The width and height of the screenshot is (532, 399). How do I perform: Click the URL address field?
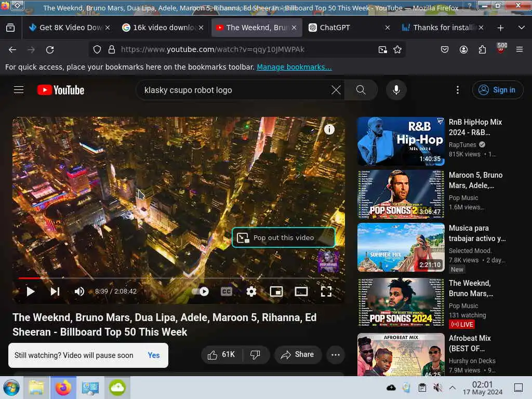click(x=248, y=49)
